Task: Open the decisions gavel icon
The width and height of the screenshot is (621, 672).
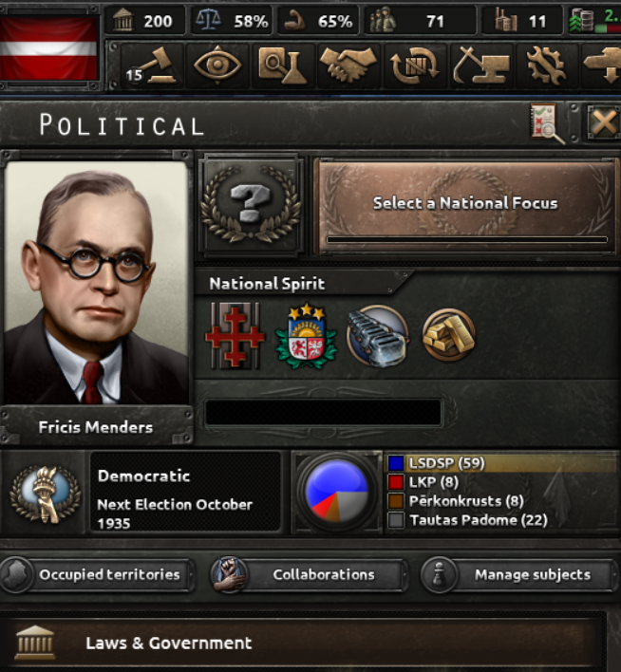Action: (x=152, y=65)
